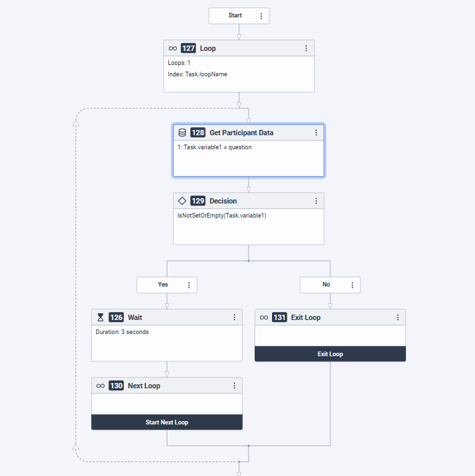Open the Wait node's more options
The height and width of the screenshot is (476, 475).
[x=234, y=317]
